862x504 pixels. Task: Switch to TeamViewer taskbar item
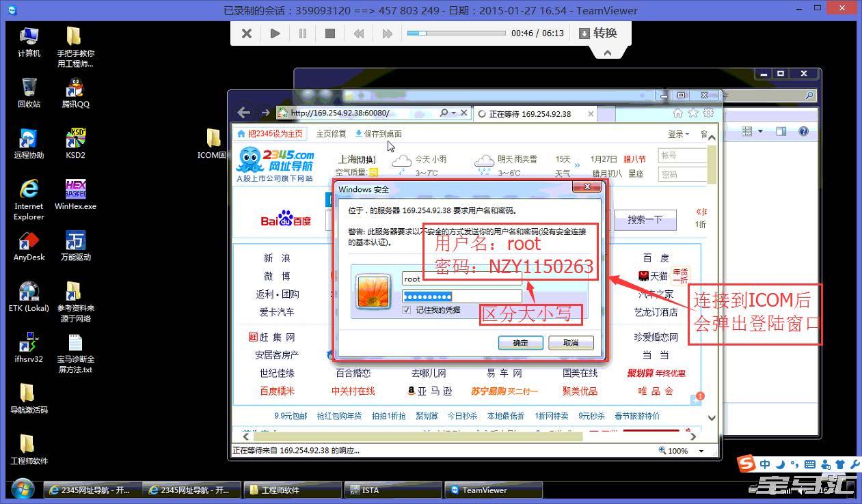click(x=494, y=490)
